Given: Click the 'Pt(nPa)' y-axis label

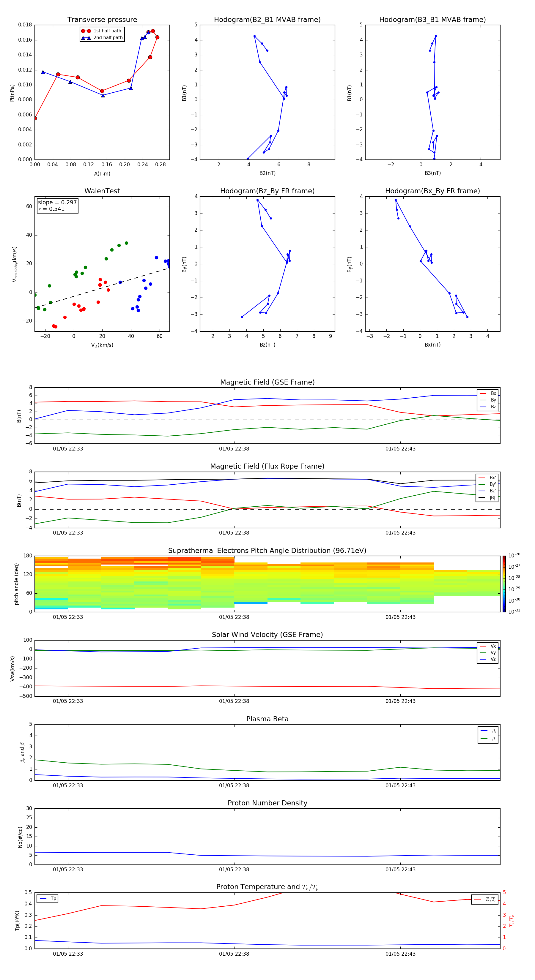Looking at the screenshot, I should pyautogui.click(x=12, y=92).
